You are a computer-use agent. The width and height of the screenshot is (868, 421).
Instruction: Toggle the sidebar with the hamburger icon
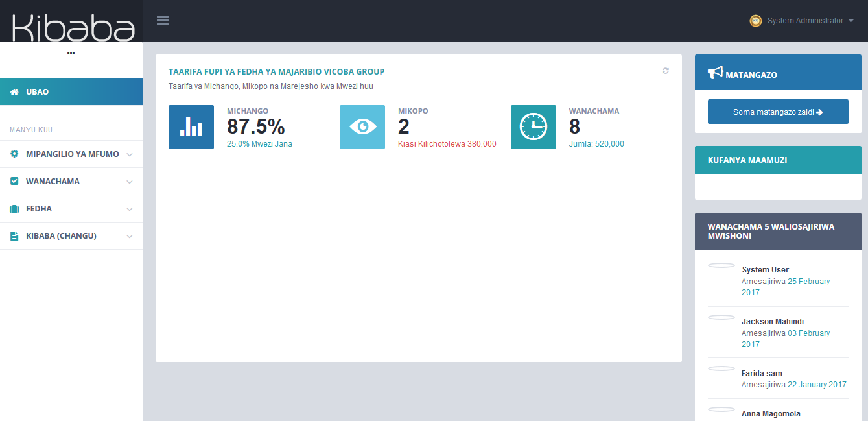click(162, 20)
